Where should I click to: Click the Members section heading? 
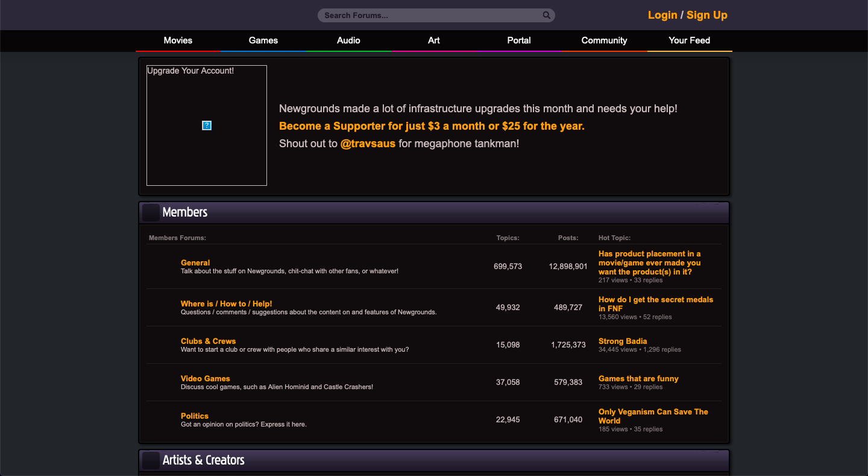(185, 212)
